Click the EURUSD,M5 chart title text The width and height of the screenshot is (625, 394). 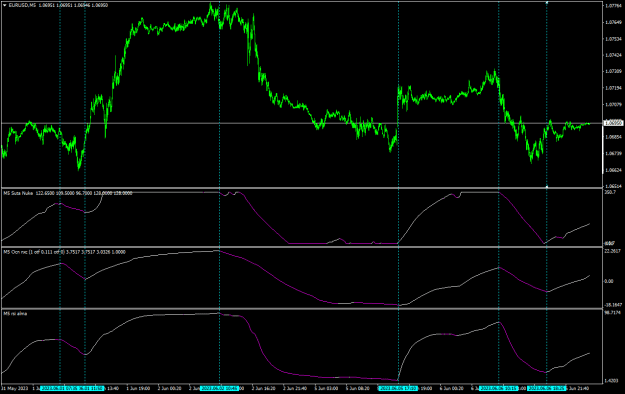pos(22,5)
